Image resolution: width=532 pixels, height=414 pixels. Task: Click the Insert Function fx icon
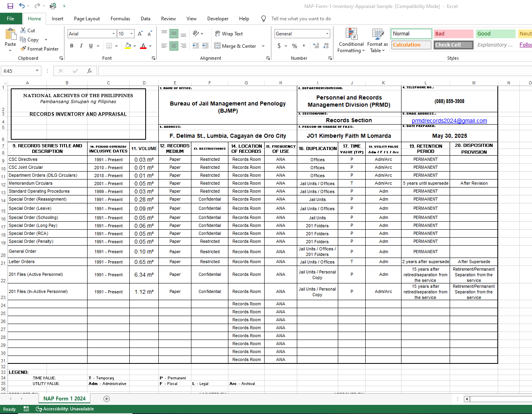click(90, 71)
